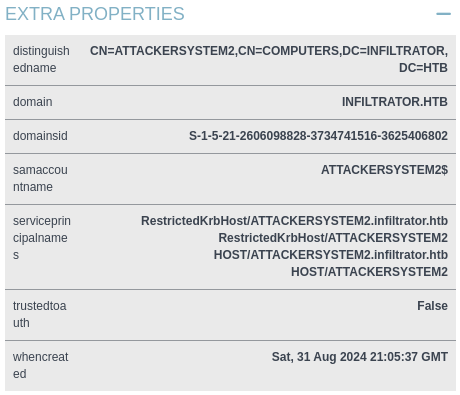This screenshot has width=460, height=395.
Task: Select the trustedtoauth False value
Action: click(432, 306)
